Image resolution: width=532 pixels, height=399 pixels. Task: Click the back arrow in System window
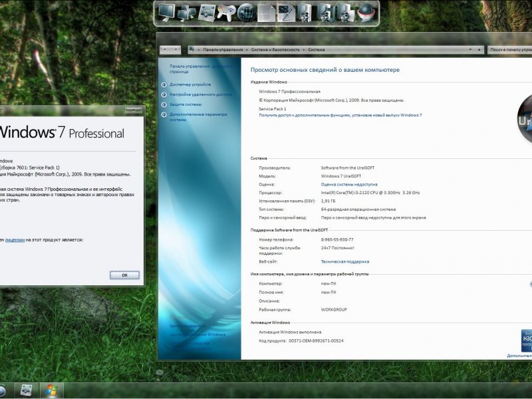point(164,49)
